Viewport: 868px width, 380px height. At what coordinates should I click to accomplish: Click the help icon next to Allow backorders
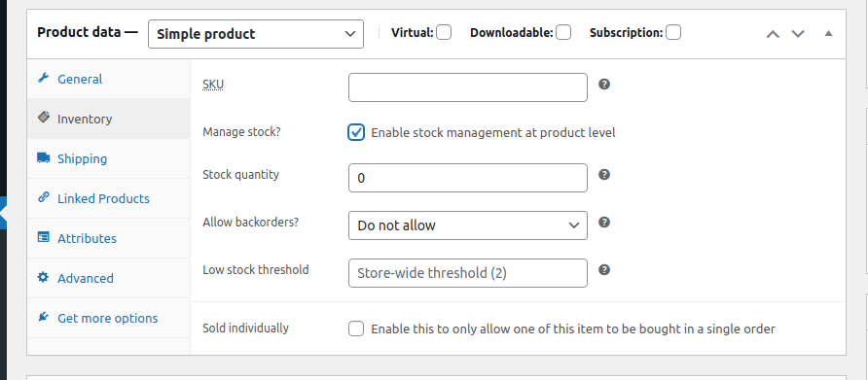point(604,222)
